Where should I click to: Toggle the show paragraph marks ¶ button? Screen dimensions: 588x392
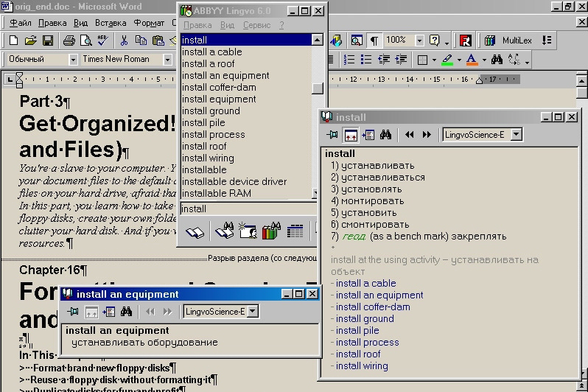374,41
